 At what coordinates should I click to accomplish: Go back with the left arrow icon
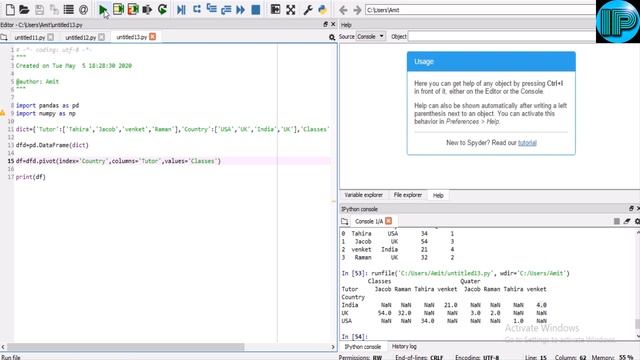pos(343,10)
